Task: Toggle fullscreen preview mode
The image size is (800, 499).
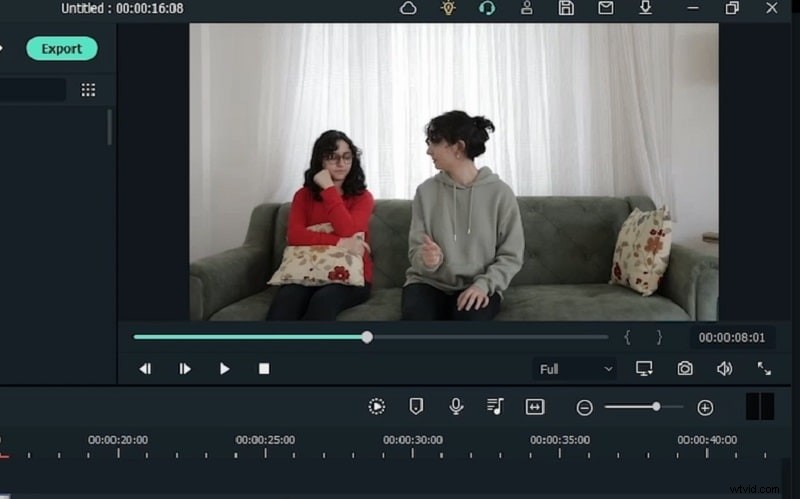Action: [x=764, y=369]
